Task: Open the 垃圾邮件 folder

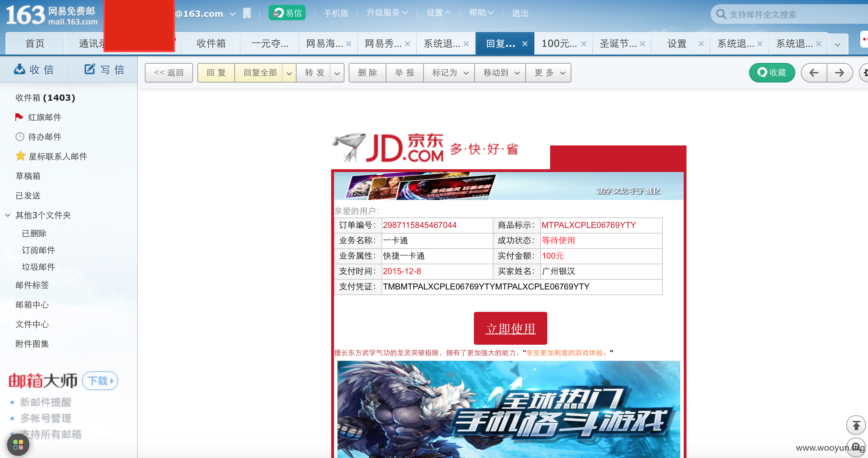Action: coord(38,267)
